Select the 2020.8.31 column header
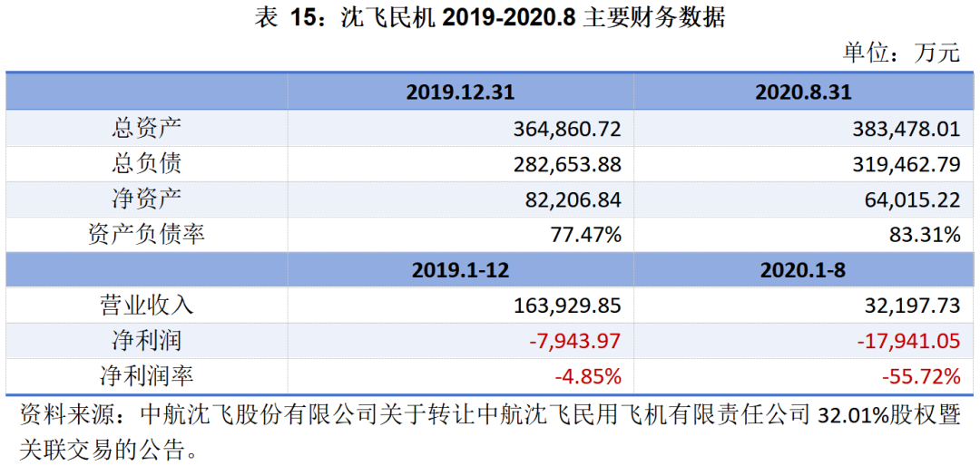 803,92
